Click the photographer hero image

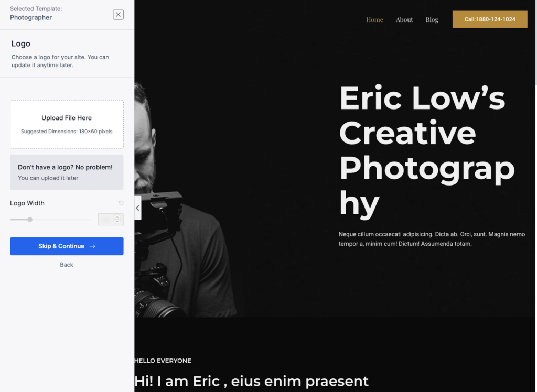point(185,199)
